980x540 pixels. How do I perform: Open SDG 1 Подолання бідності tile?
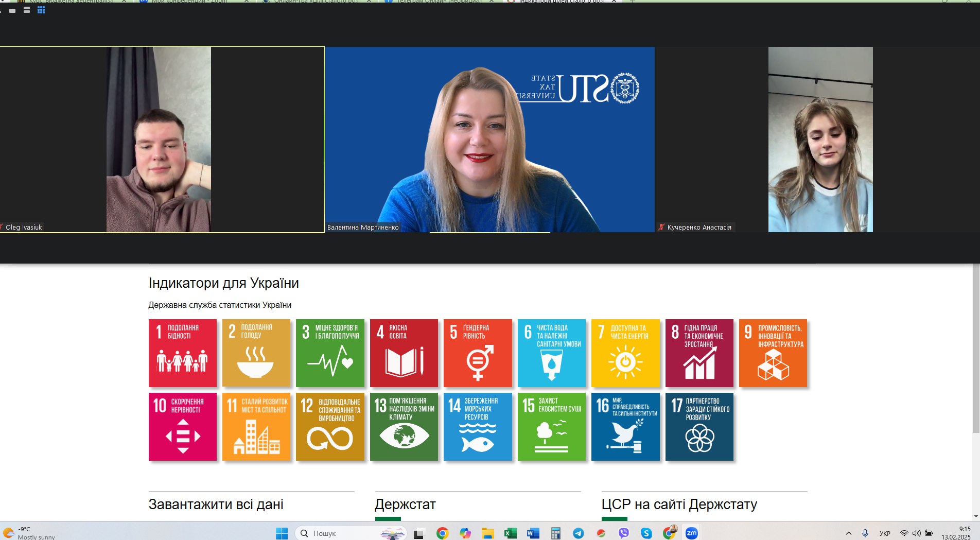(x=182, y=353)
